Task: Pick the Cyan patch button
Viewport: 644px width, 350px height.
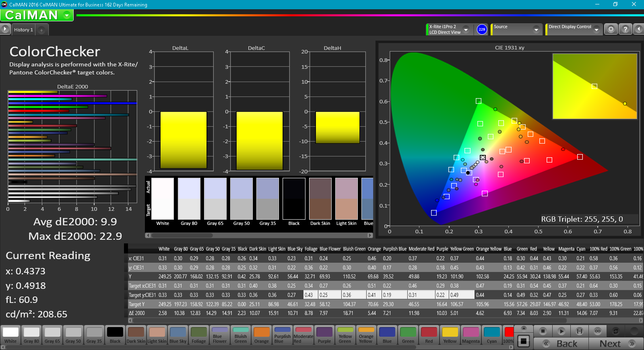Action: (x=492, y=335)
